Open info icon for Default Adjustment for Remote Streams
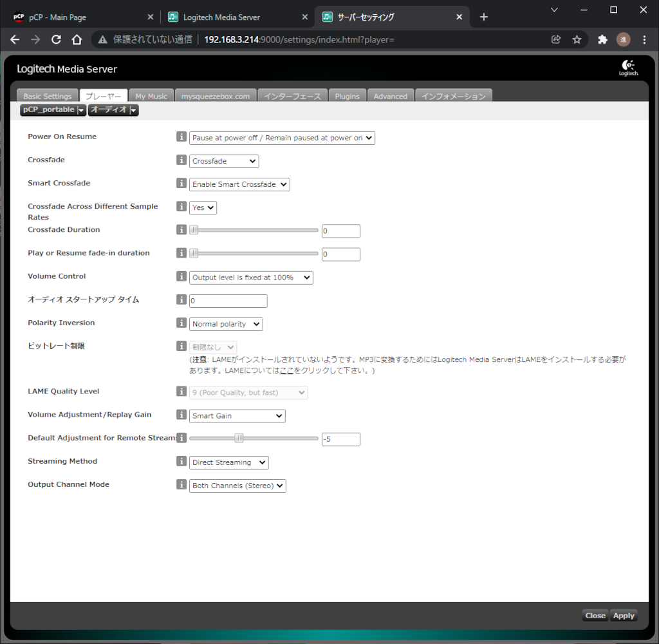659x644 pixels. pos(181,438)
